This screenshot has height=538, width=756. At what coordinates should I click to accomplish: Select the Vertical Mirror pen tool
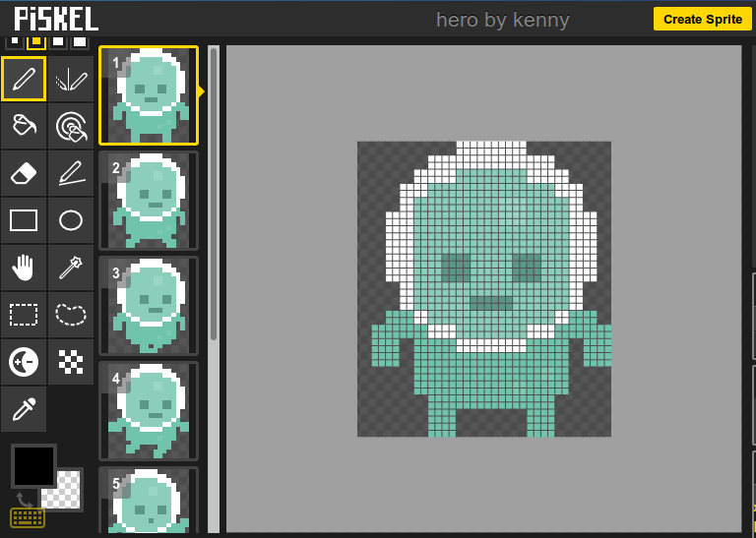(71, 79)
